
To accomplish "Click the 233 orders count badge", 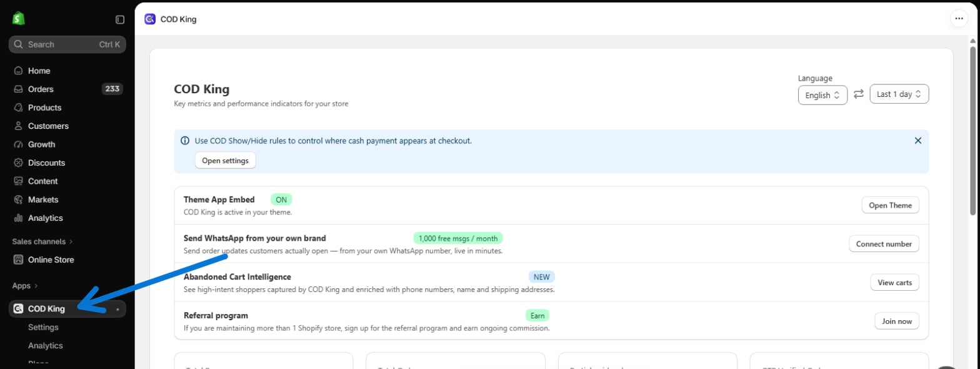I will pos(112,89).
